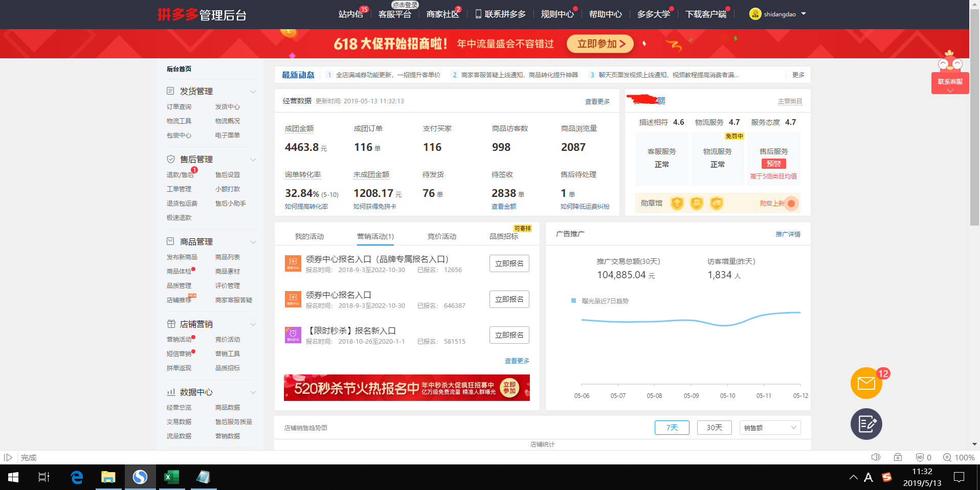Click the truck medal badge in 勋章馆
This screenshot has height=490, width=980.
click(717, 203)
